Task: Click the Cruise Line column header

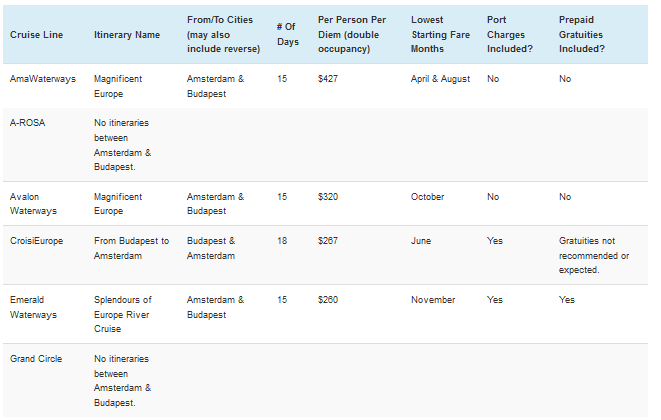Action: (36, 35)
